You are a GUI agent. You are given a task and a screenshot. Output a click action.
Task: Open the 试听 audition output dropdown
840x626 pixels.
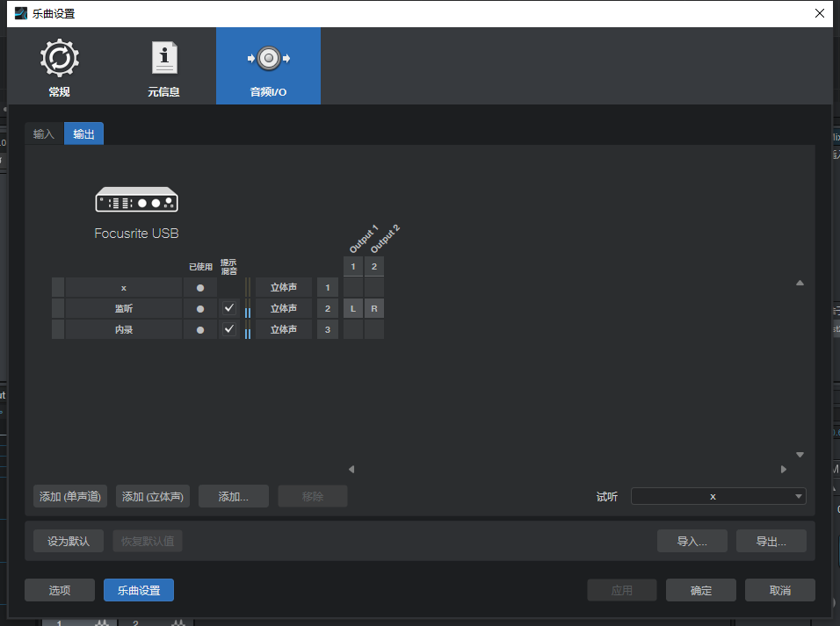pyautogui.click(x=718, y=496)
